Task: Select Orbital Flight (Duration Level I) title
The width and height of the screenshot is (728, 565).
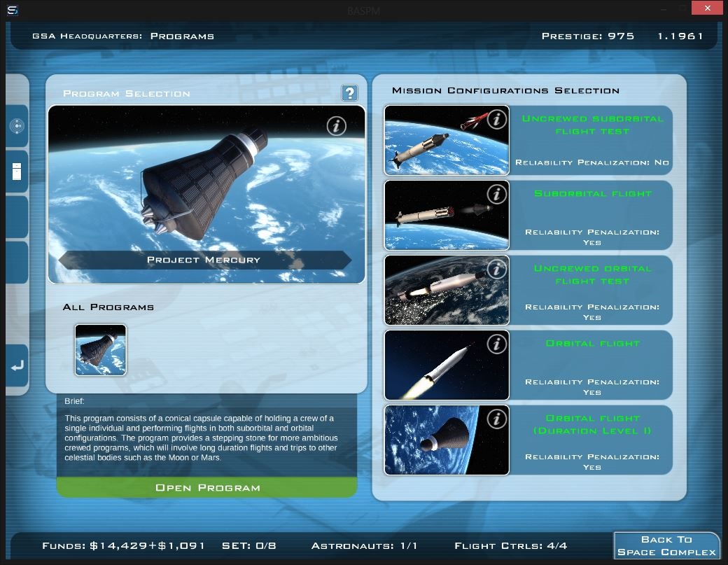Action: (x=592, y=424)
